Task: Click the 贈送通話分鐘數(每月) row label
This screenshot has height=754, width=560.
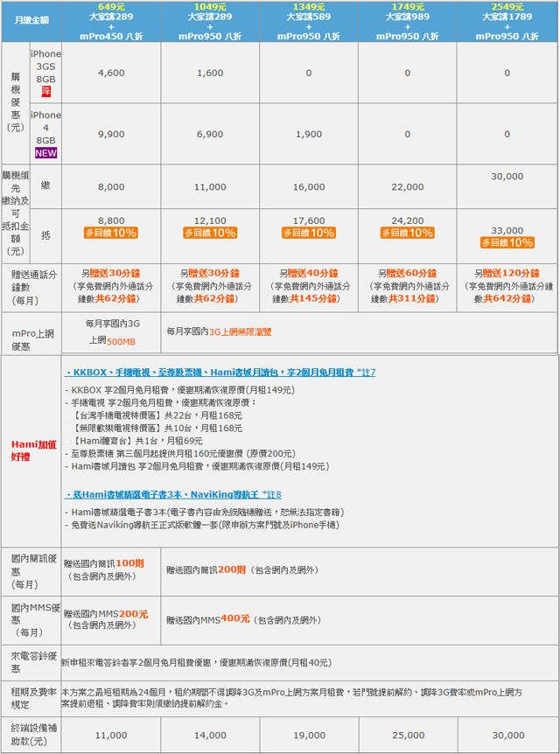Action: (x=33, y=288)
